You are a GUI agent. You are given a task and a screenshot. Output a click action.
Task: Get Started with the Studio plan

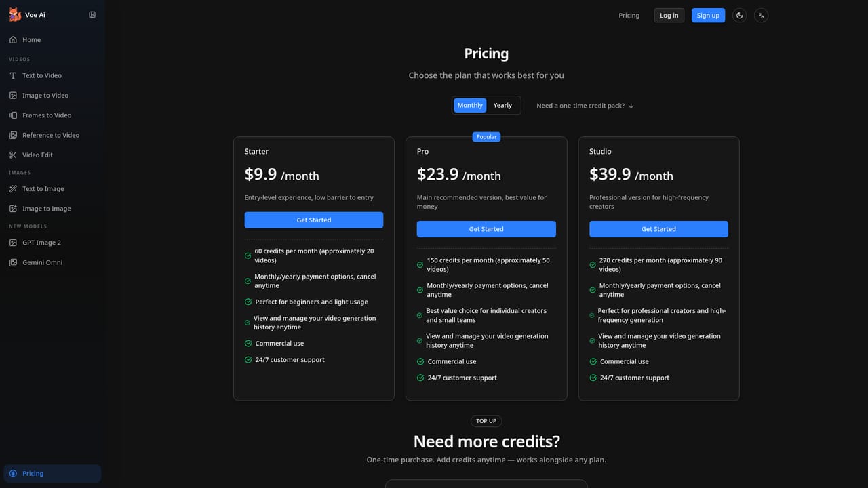tap(658, 229)
